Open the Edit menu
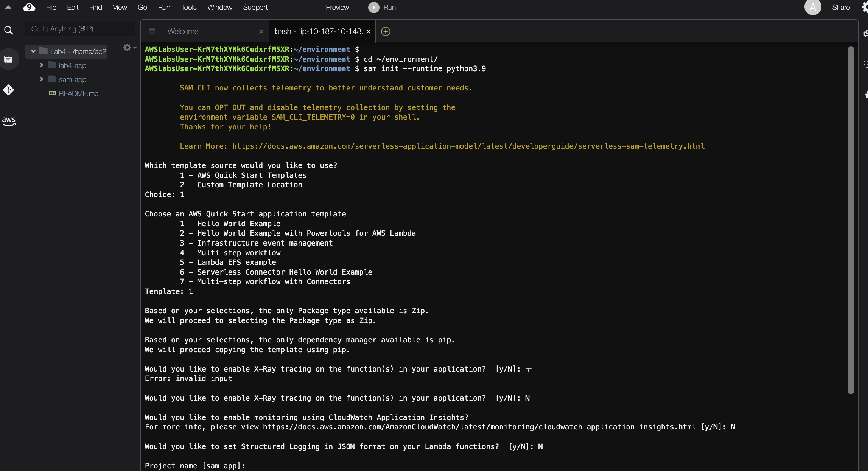 click(x=73, y=7)
